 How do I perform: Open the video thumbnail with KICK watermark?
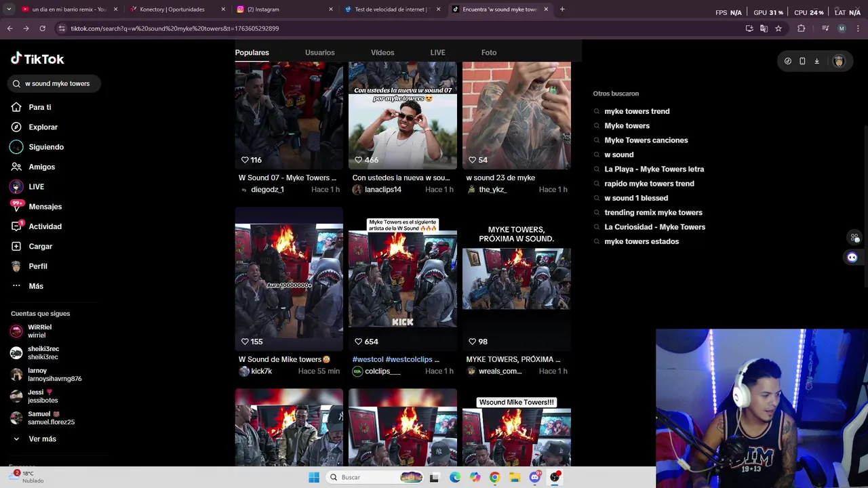(403, 278)
